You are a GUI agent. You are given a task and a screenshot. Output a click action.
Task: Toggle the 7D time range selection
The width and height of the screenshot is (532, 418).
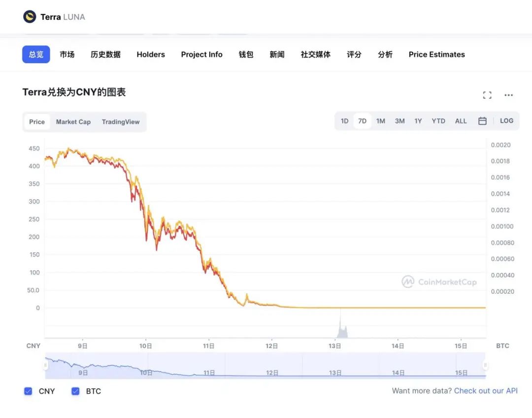[x=363, y=120]
